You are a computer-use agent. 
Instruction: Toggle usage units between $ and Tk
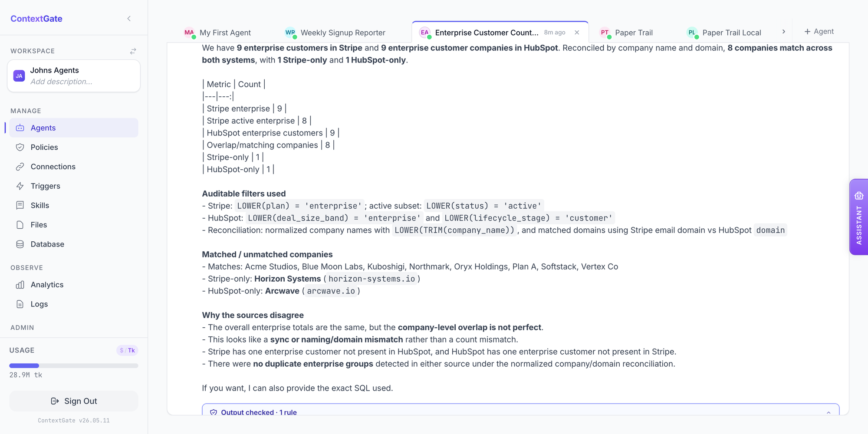[127, 350]
